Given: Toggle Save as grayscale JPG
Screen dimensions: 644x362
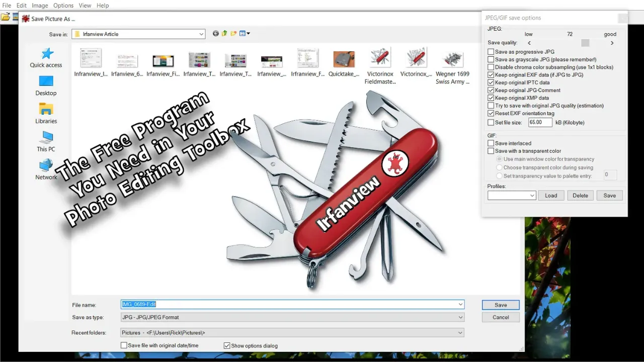Looking at the screenshot, I should point(491,59).
